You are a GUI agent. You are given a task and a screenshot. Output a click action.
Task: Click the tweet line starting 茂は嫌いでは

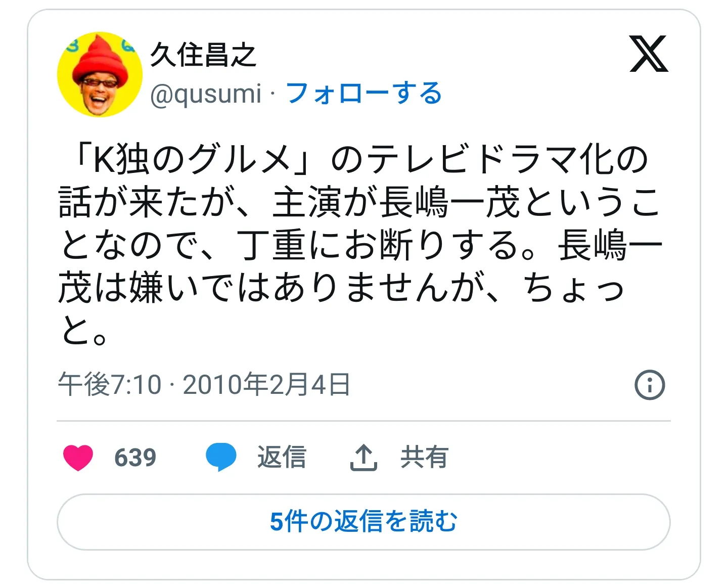click(x=341, y=287)
